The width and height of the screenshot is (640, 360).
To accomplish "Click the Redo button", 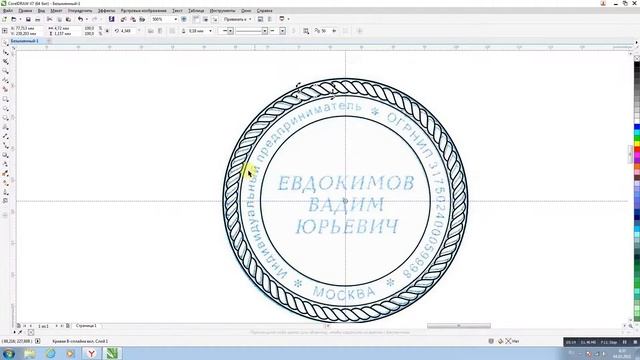I will click(95, 19).
